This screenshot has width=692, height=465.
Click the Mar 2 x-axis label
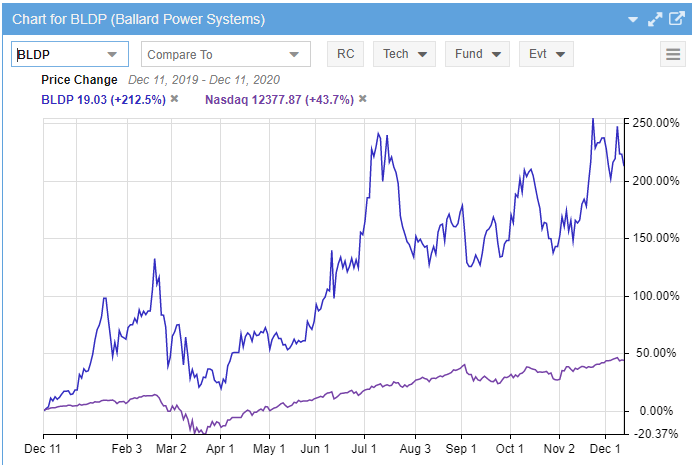point(171,449)
